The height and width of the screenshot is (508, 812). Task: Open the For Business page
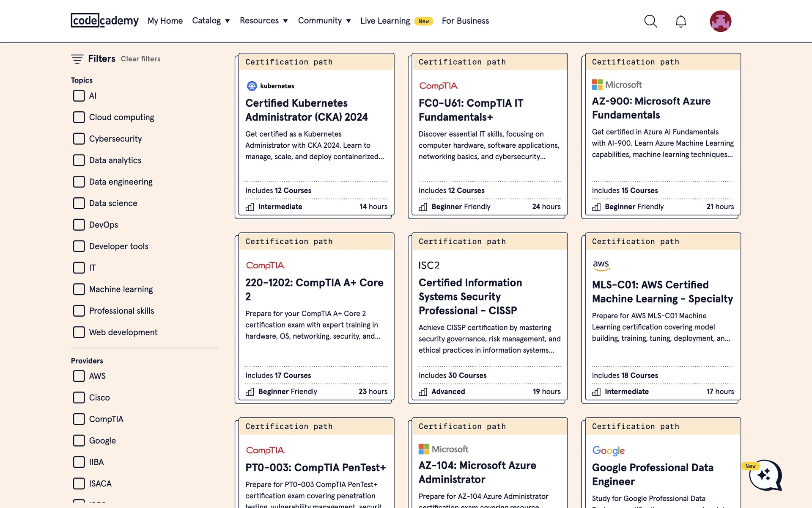[x=465, y=21]
